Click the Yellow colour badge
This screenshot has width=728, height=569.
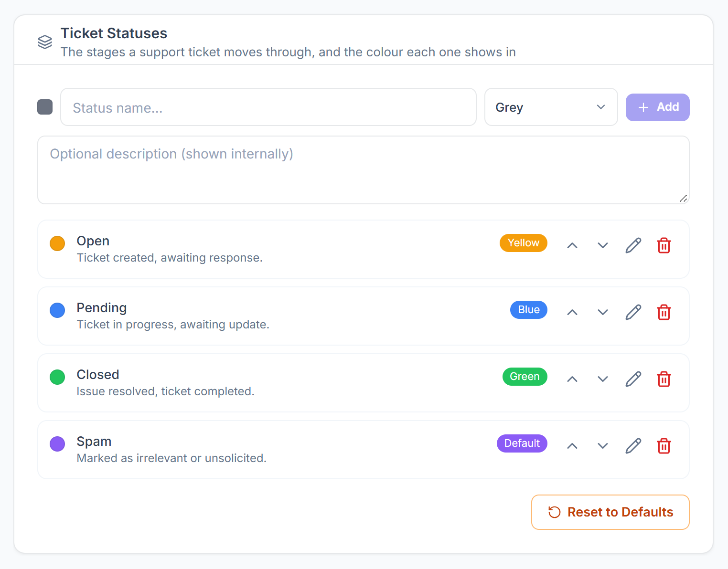(524, 243)
